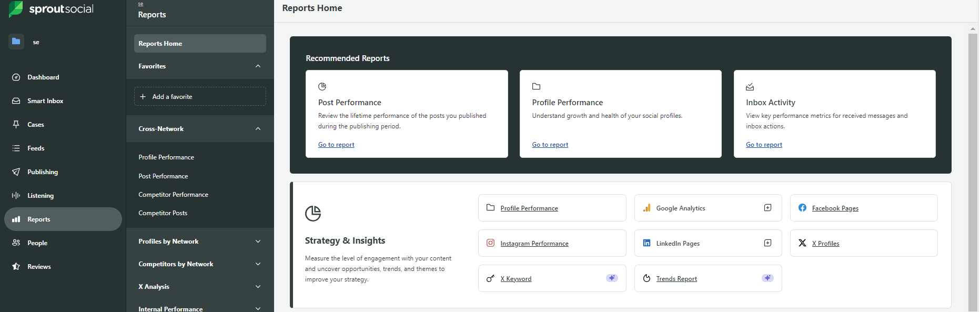Click the page's vertical scrollbar

tap(973, 168)
